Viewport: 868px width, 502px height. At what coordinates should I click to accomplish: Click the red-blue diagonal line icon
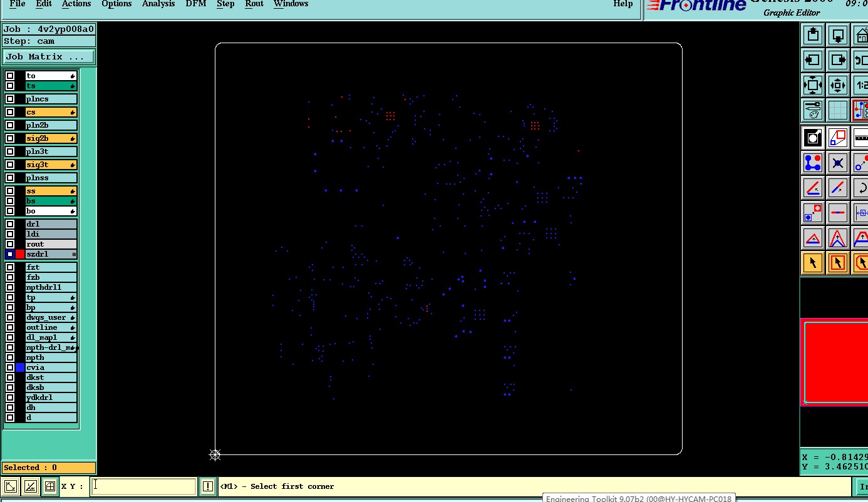tap(838, 188)
